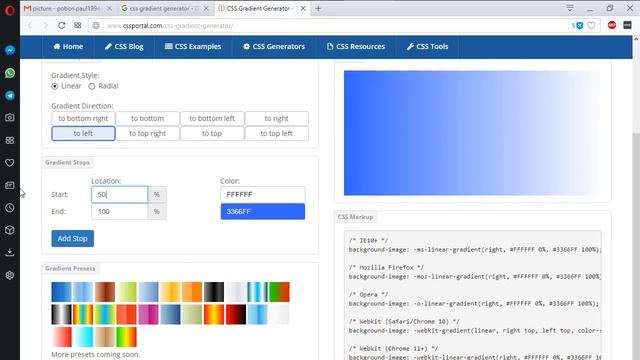
Task: Open the CSS Examples menu
Action: [193, 47]
